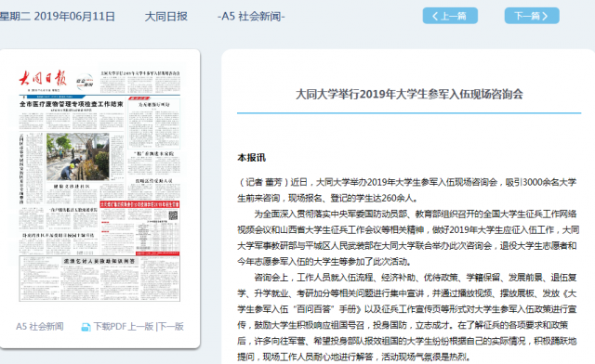
Task: Click the paragraph starting 为全面深入贯彻落实
Action: tap(408, 238)
